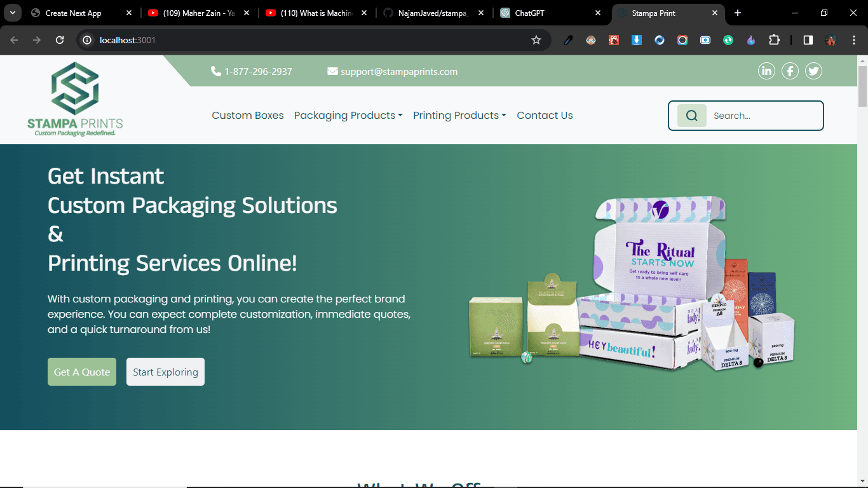
Task: Focus the Search input field
Action: (x=763, y=116)
